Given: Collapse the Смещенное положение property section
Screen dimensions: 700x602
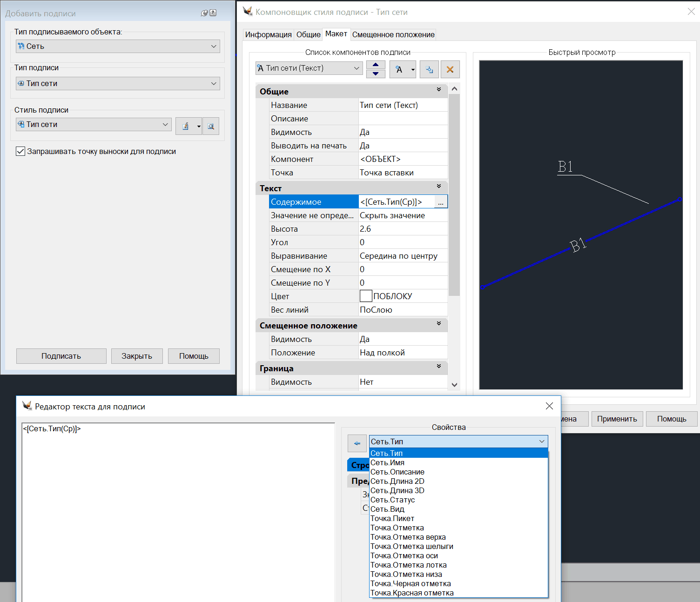Looking at the screenshot, I should point(439,323).
